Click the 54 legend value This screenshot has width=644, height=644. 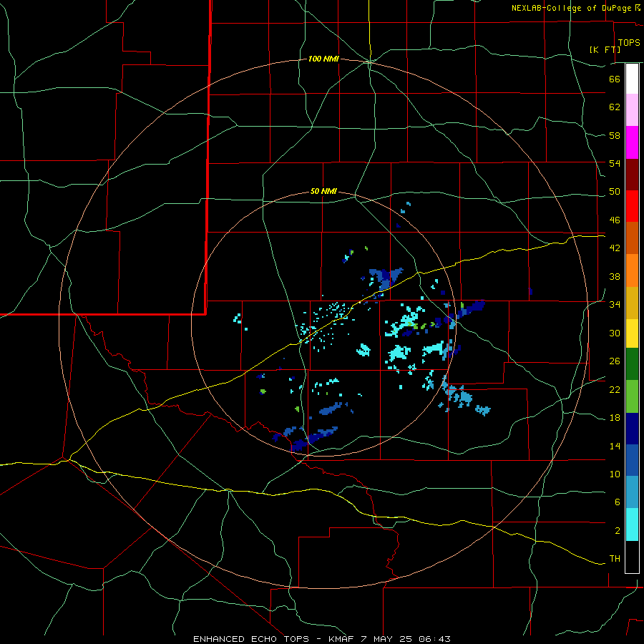(x=615, y=163)
